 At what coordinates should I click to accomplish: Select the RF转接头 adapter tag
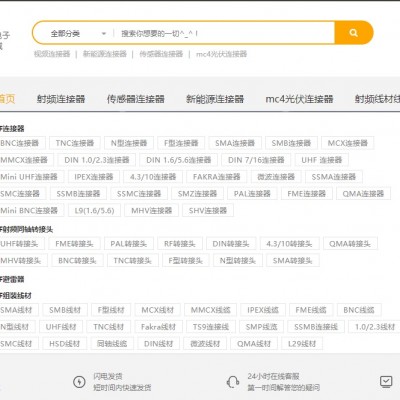coord(180,244)
